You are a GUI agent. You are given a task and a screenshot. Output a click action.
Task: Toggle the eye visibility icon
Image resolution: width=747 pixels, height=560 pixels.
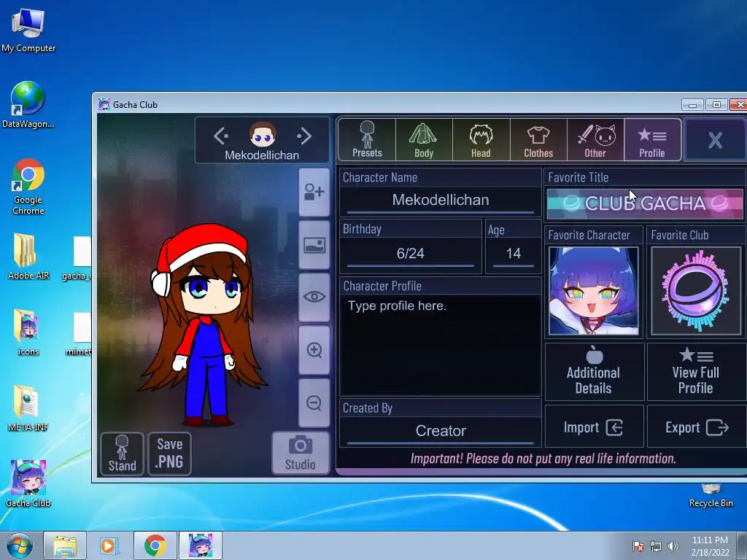(314, 297)
